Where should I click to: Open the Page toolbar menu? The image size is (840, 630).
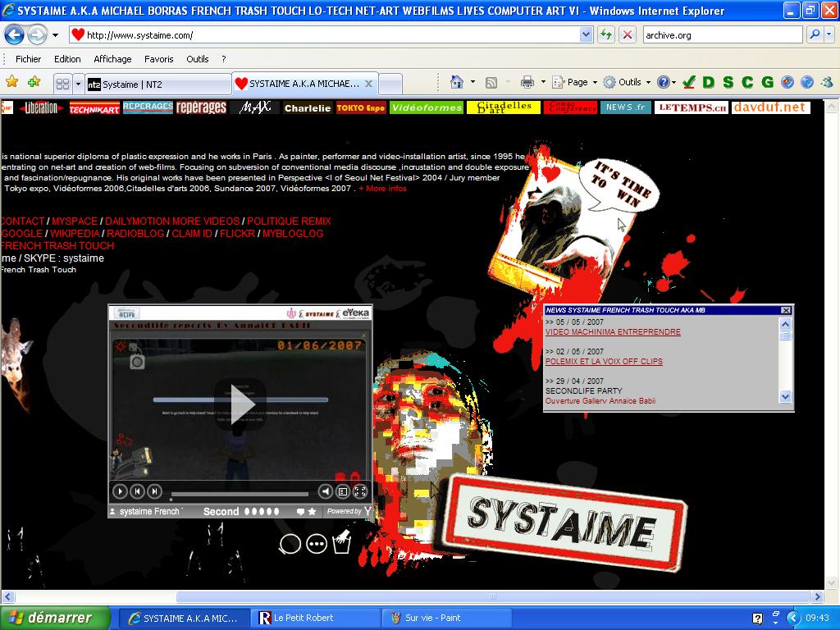click(574, 82)
